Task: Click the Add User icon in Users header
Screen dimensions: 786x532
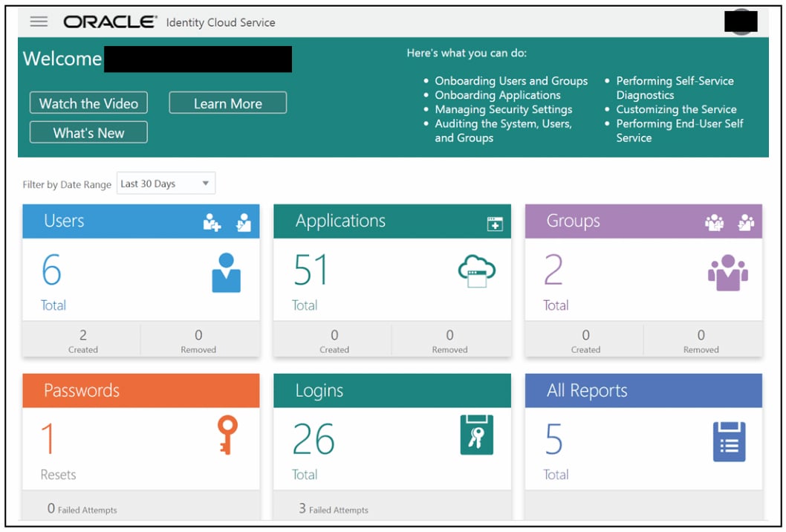Action: 212,222
